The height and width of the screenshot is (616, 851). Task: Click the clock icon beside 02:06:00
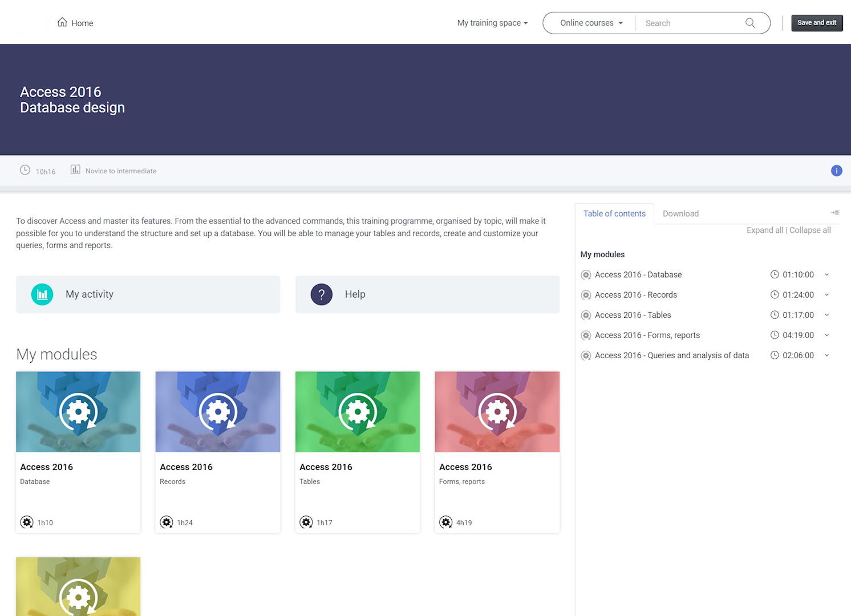coord(775,355)
